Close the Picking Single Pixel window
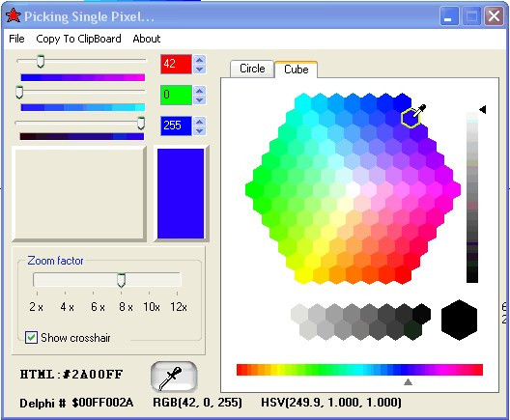This screenshot has height=420, width=510. coord(494,15)
